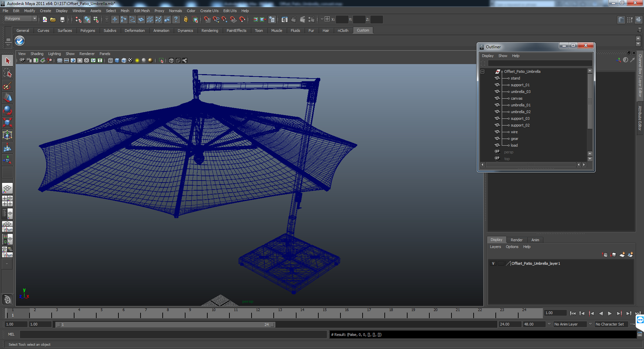Create new layer and assign selected objects
Viewport: 644px width, 349px height.
631,255
